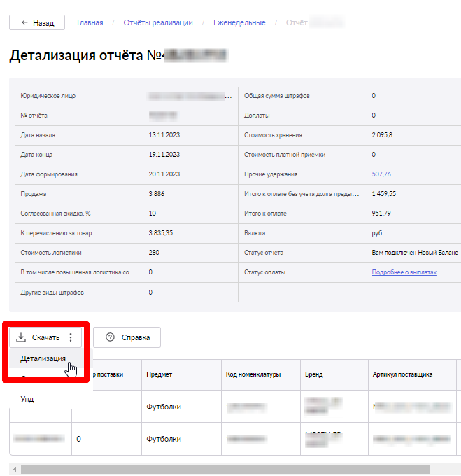Click the back arrow icon in Назад
The height and width of the screenshot is (476, 461).
[x=24, y=22]
